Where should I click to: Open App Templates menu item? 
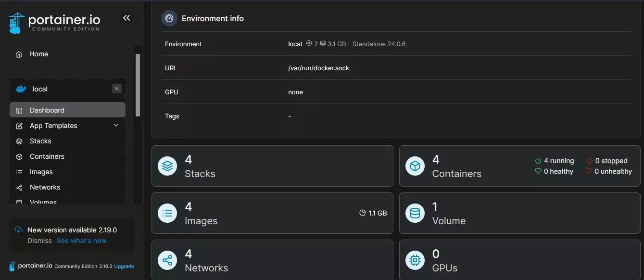(x=67, y=126)
